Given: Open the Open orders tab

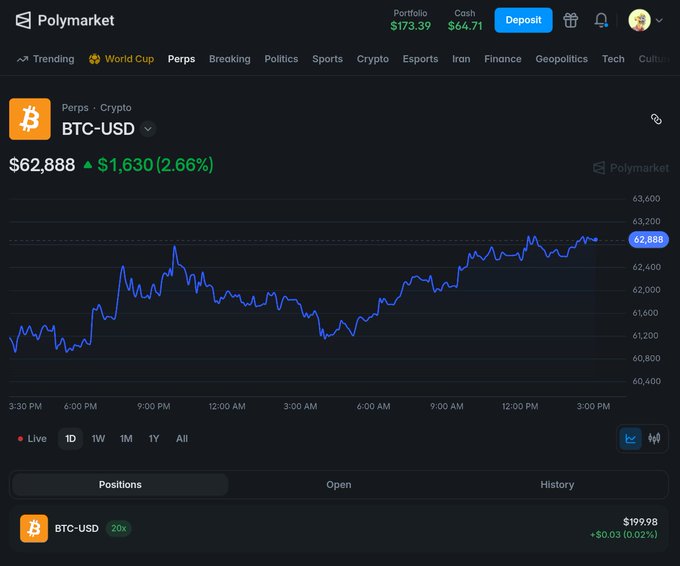Looking at the screenshot, I should (x=339, y=484).
